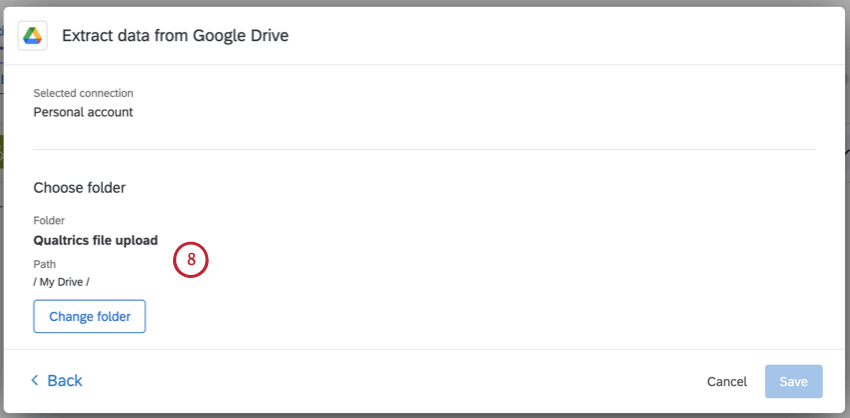Click blank area right of Choose folder heading
This screenshot has height=418, width=850.
[x=450, y=187]
